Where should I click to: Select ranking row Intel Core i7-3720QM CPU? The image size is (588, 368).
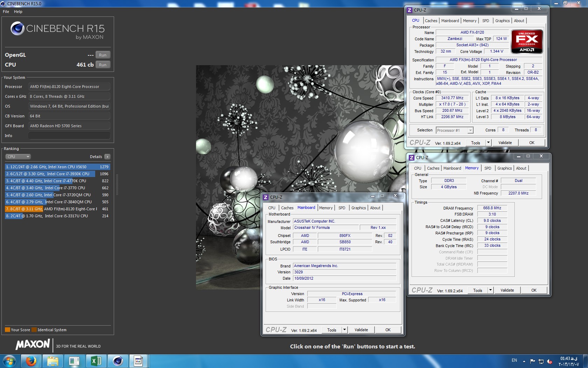pos(57,195)
